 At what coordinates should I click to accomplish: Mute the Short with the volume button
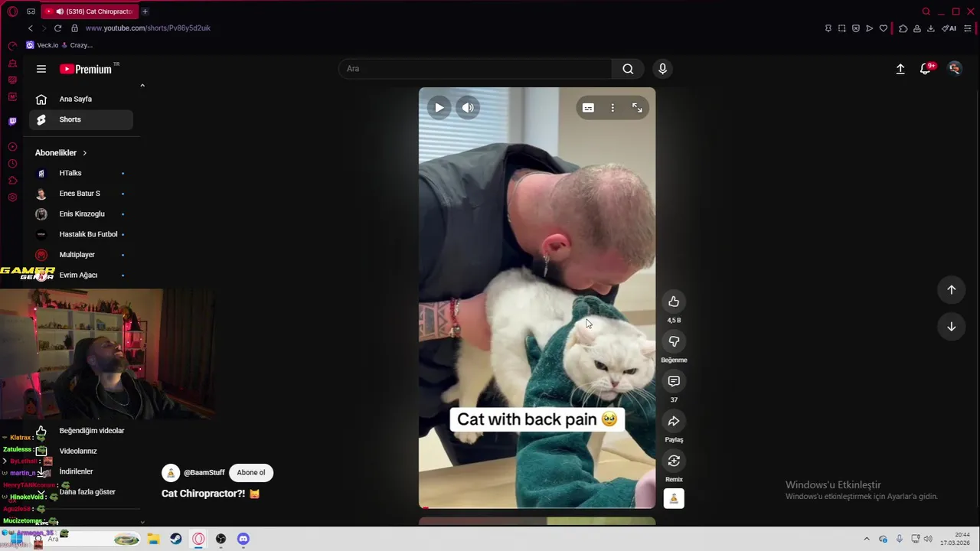(468, 108)
